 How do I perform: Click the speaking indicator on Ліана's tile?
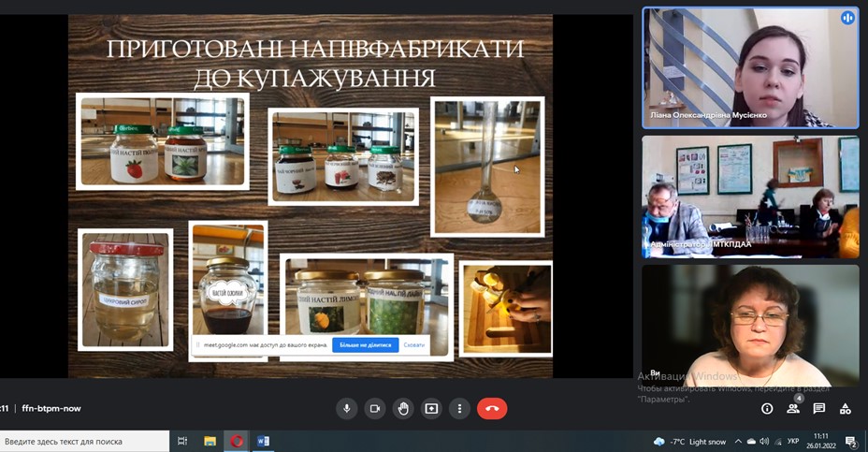point(847,19)
